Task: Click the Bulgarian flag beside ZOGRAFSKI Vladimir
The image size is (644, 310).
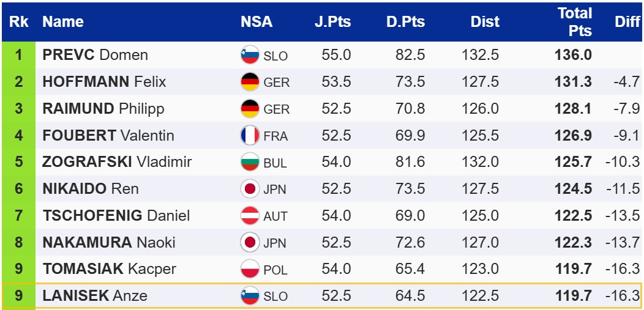Action: point(250,163)
